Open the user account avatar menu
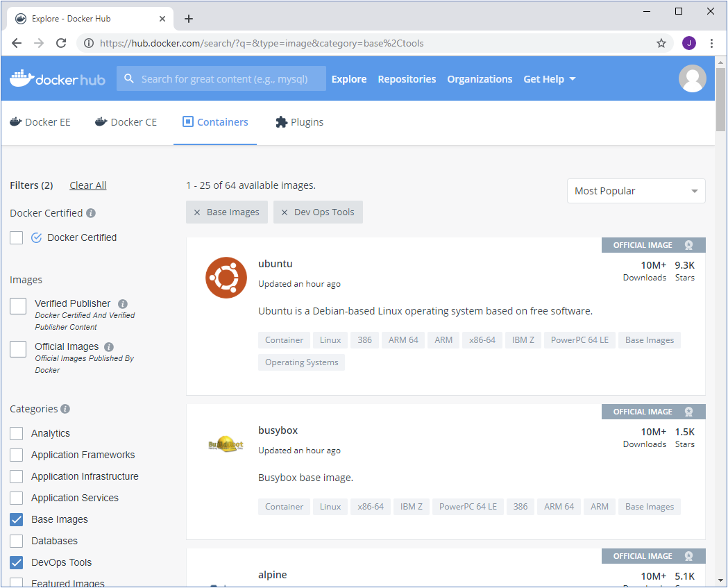This screenshot has height=588, width=728. click(x=692, y=78)
